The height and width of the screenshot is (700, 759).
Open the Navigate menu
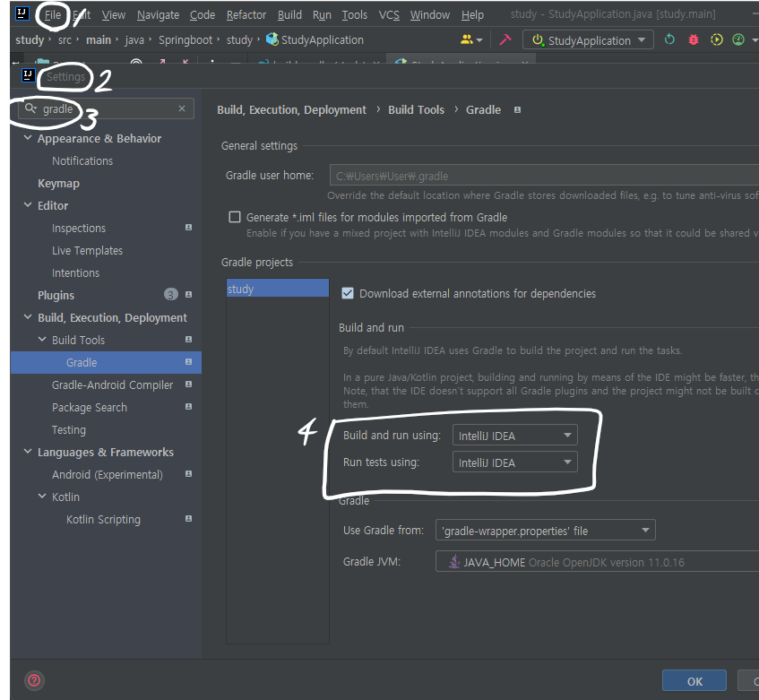[158, 15]
